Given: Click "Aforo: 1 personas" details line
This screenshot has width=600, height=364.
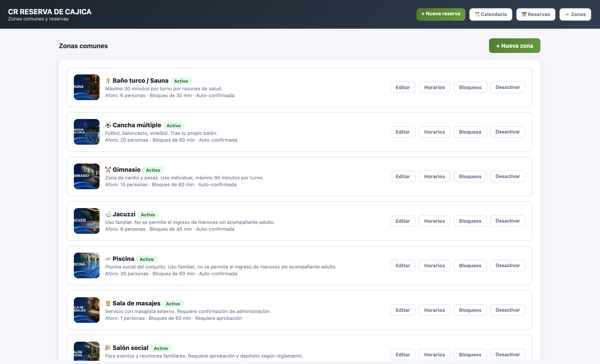Looking at the screenshot, I should tap(173, 318).
